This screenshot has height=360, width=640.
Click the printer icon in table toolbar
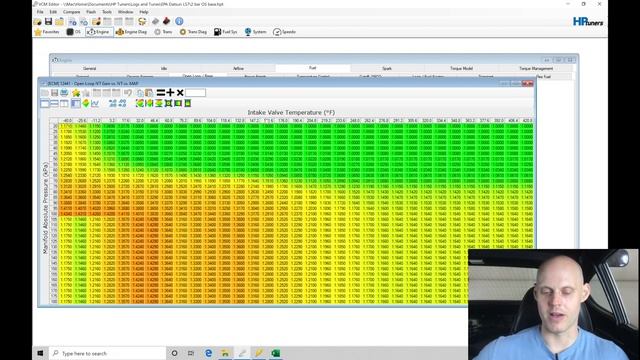pyautogui.click(x=64, y=93)
